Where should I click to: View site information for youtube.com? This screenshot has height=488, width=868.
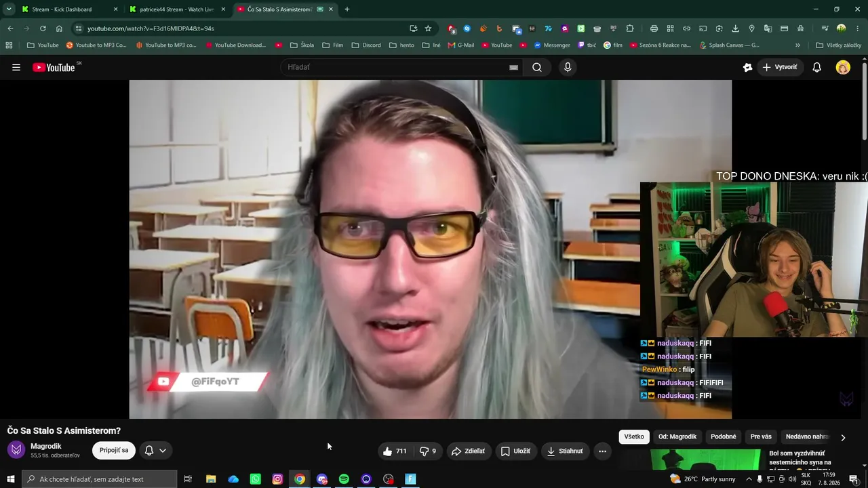[79, 28]
